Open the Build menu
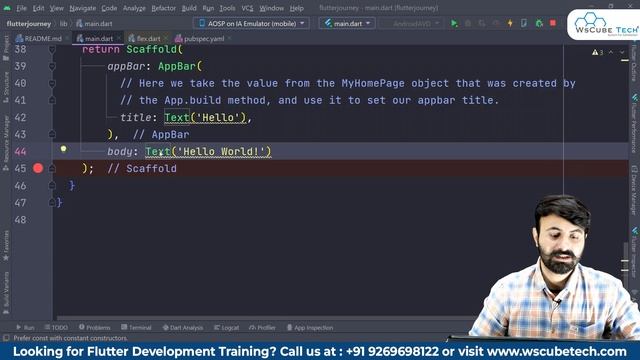 pos(189,8)
